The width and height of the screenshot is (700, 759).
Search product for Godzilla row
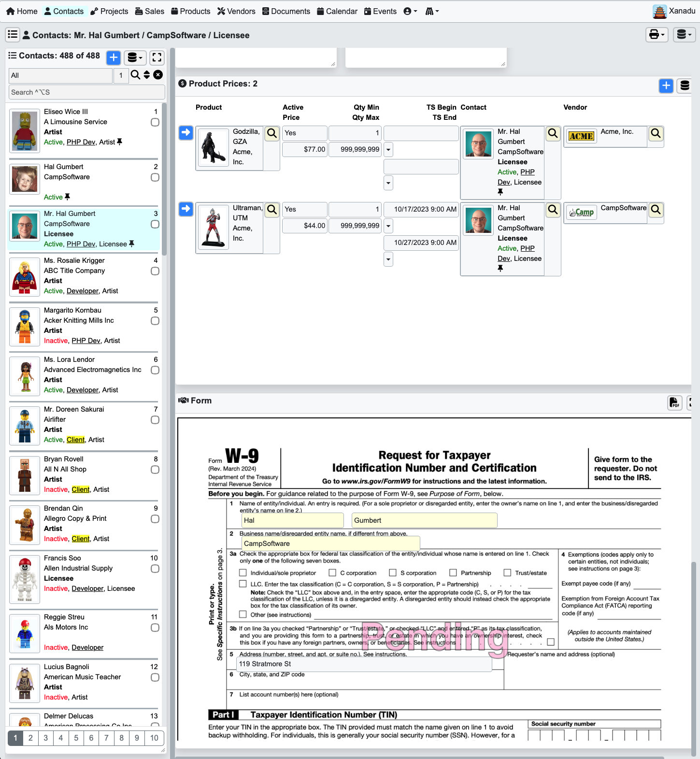[x=272, y=133]
